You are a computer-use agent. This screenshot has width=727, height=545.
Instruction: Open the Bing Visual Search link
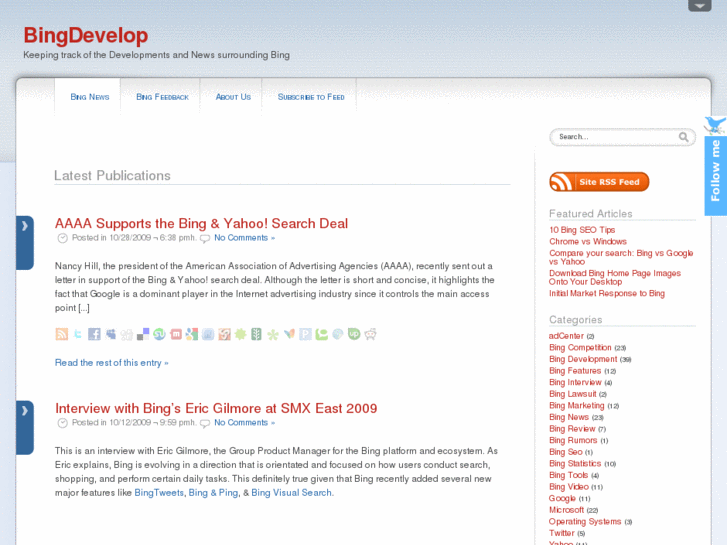[292, 493]
